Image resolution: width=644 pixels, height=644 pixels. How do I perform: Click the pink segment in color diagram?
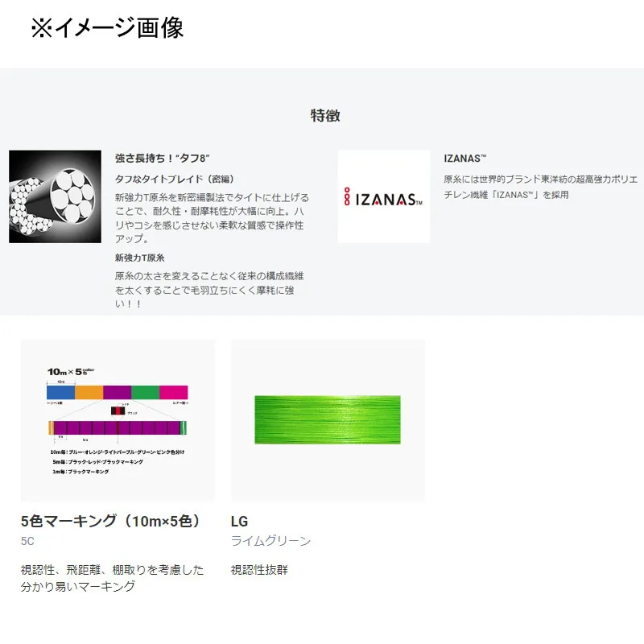[173, 392]
